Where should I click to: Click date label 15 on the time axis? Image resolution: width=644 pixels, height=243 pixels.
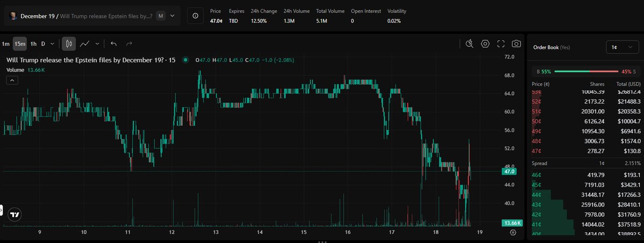click(303, 232)
